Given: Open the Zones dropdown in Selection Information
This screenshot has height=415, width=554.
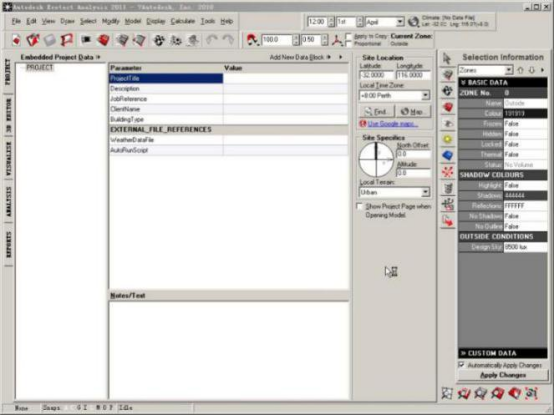Looking at the screenshot, I should 508,70.
